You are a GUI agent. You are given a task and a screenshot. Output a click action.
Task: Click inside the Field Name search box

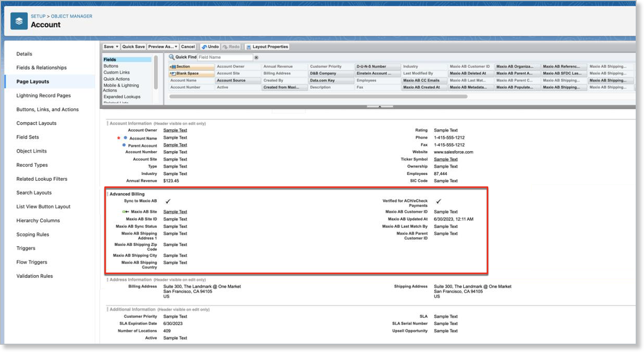226,57
